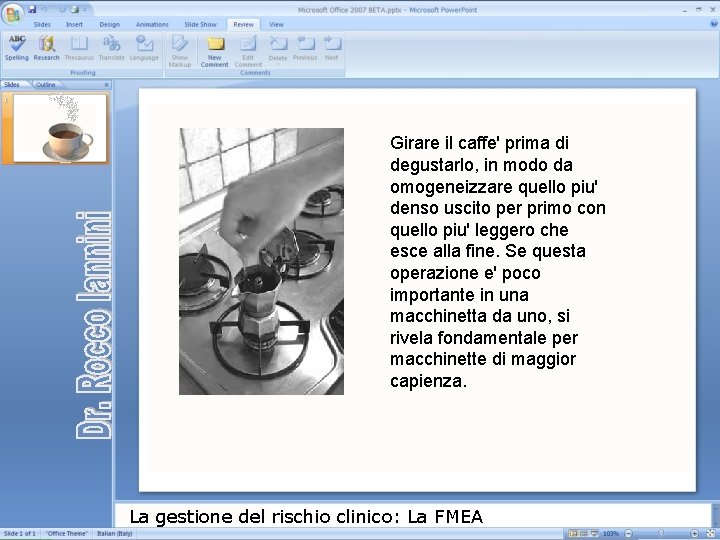Open the Thesaurus tool

coord(79,48)
